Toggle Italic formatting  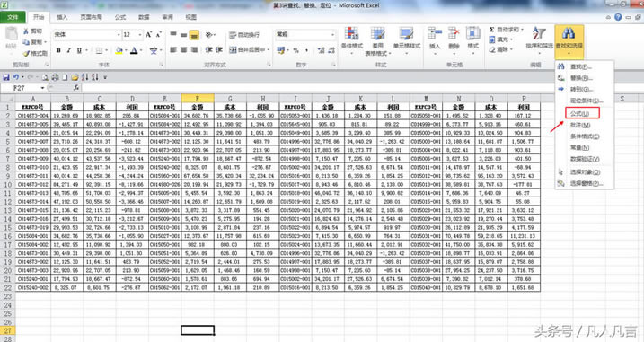click(x=68, y=50)
